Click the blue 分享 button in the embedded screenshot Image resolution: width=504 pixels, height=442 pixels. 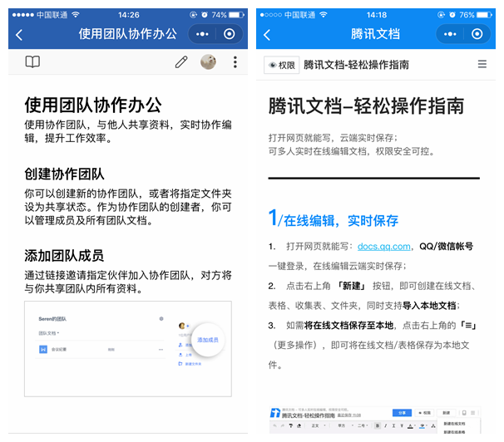tap(403, 413)
